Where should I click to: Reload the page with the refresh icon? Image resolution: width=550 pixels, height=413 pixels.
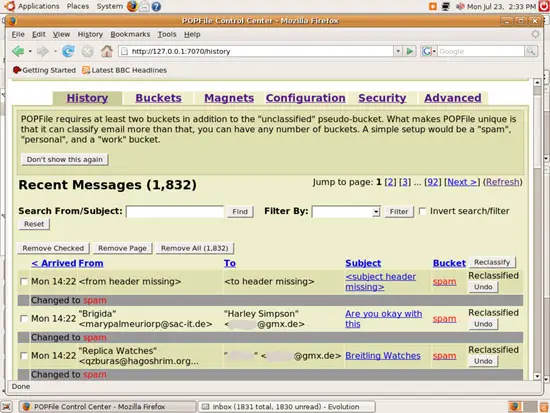[x=68, y=52]
